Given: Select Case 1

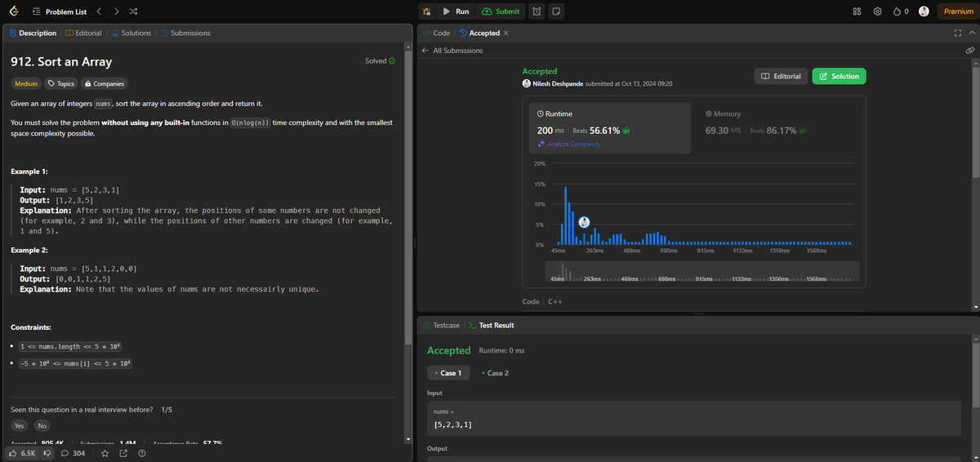Looking at the screenshot, I should point(448,373).
